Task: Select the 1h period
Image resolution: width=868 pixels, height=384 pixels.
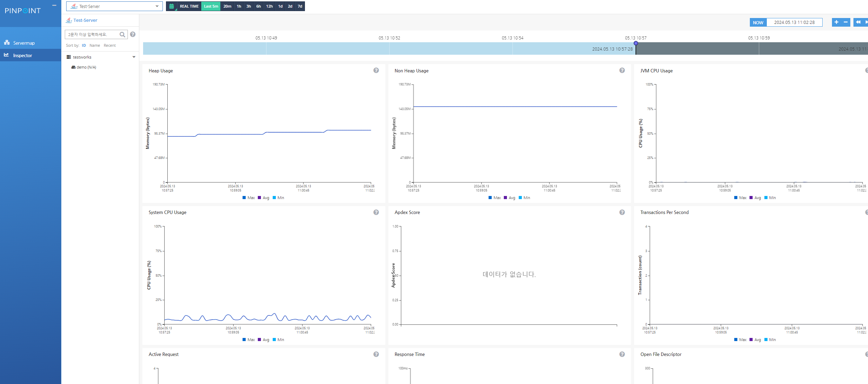Action: coord(239,6)
